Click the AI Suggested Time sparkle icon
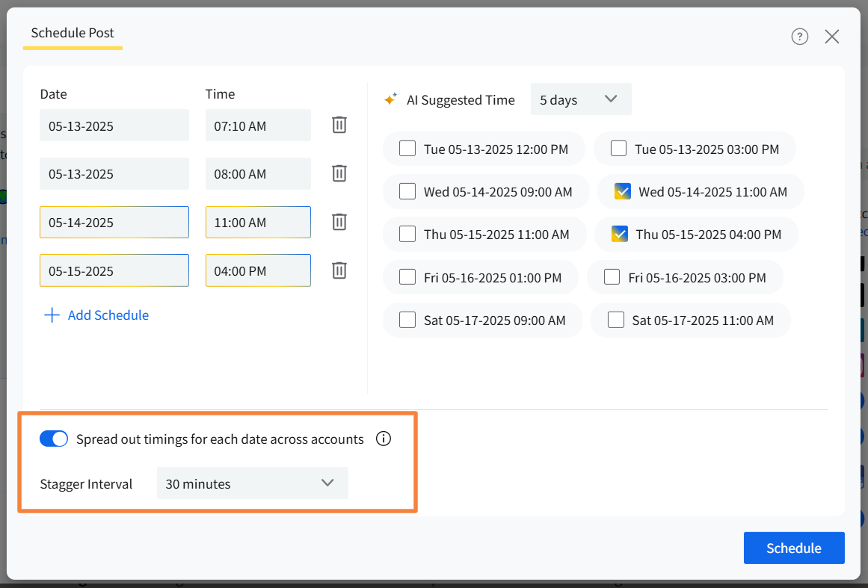The image size is (868, 588). (x=390, y=99)
